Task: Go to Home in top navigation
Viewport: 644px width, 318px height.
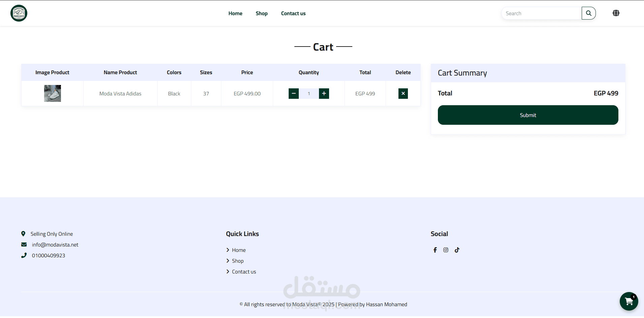Action: tap(235, 13)
